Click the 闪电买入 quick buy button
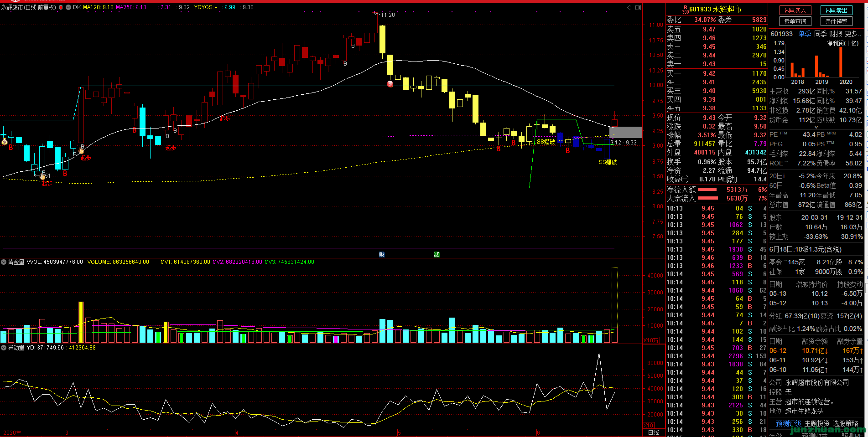868x437 pixels. 795,10
